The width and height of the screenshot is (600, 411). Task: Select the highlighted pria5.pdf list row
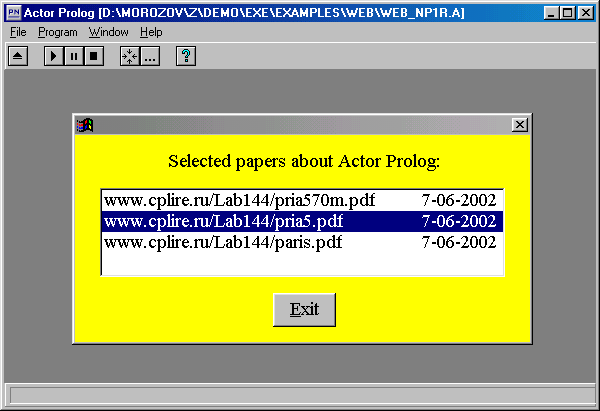click(x=302, y=221)
